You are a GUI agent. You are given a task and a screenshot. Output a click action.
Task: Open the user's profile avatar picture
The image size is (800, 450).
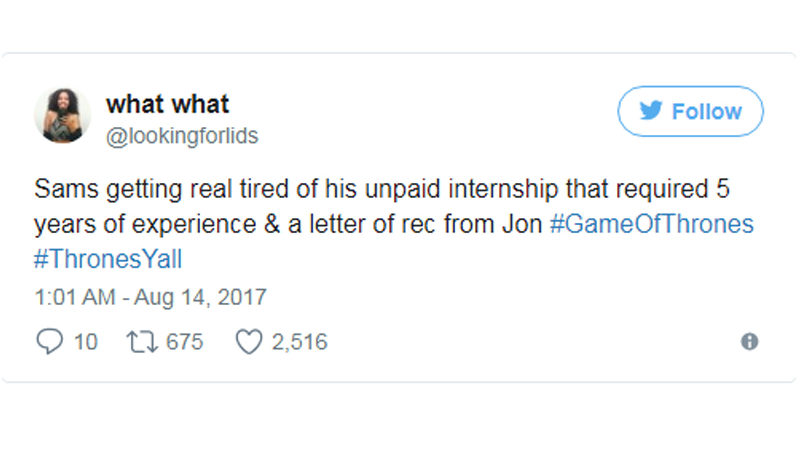pyautogui.click(x=64, y=115)
